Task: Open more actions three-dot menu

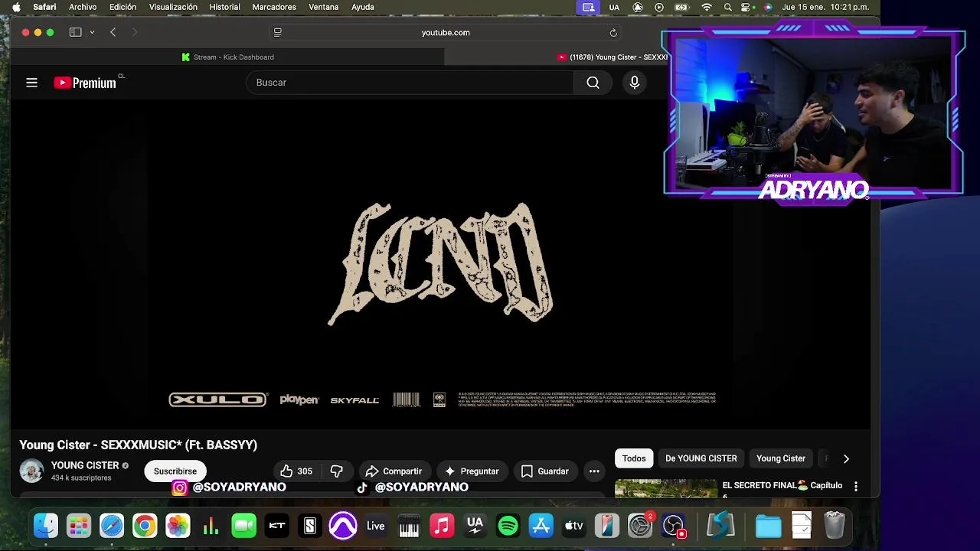Action: point(594,471)
